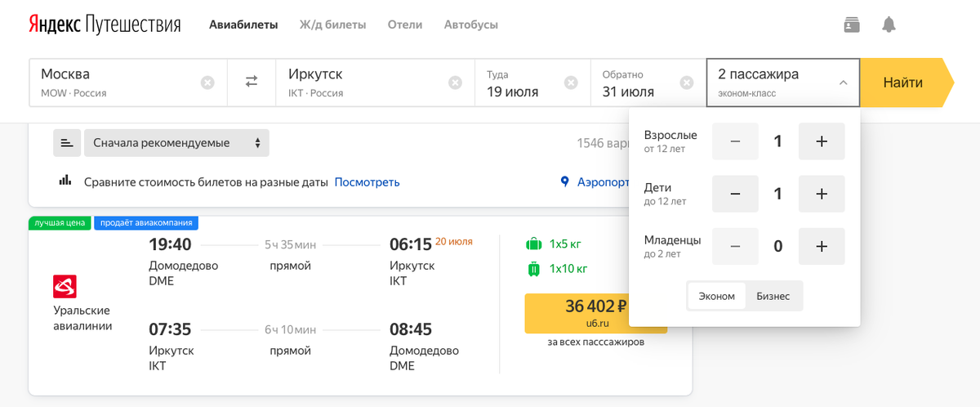
Task: Decrease the number of Взрослые
Action: tap(735, 141)
